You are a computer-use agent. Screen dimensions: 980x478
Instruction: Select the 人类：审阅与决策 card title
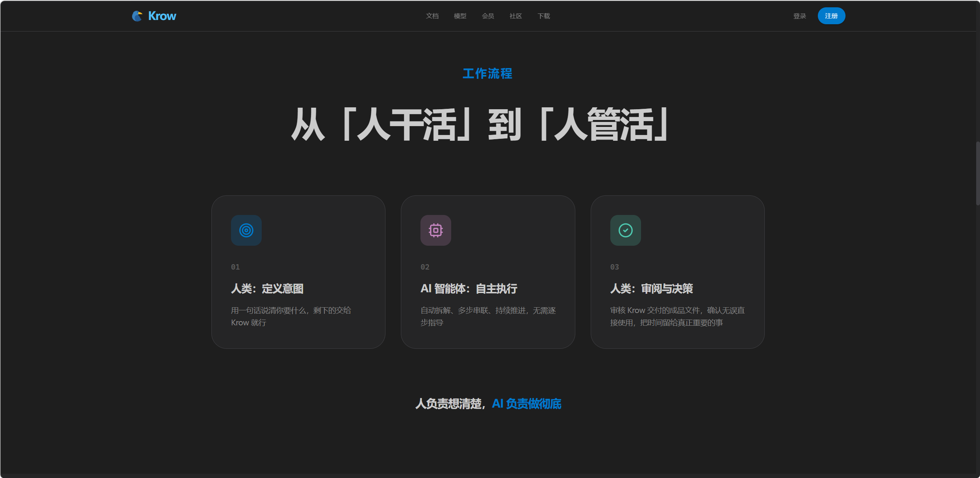click(x=651, y=288)
